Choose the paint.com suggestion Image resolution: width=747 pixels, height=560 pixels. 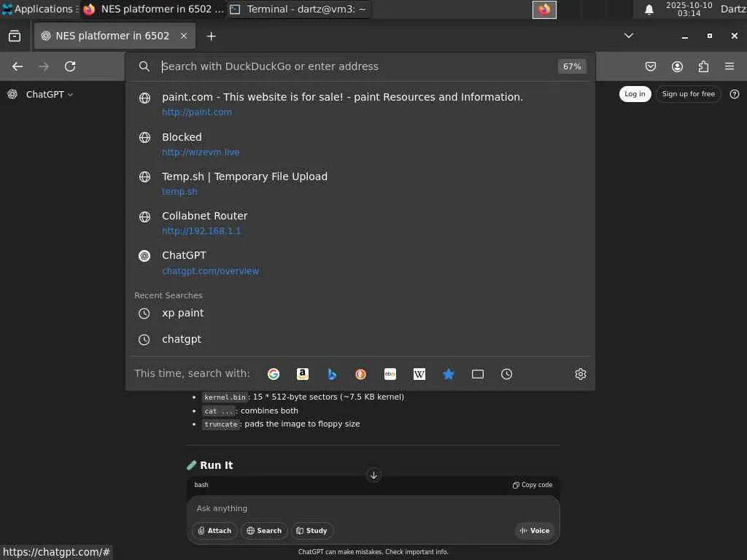click(360, 104)
